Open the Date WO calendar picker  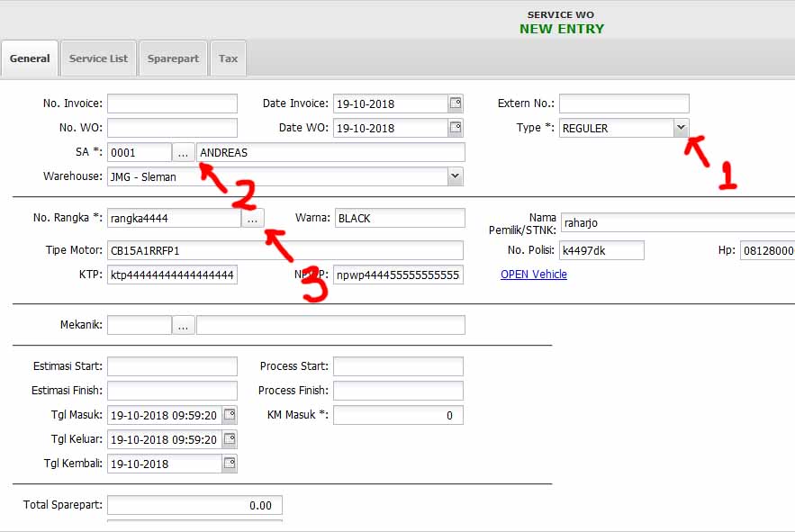[x=456, y=128]
